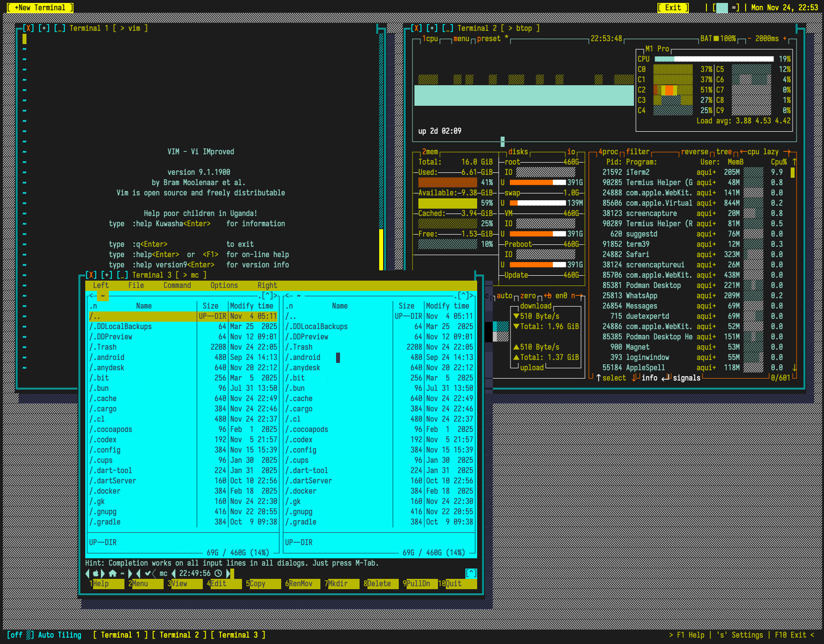Screen dimensions: 824x644
Task: Click the WhatsApp process row in btop
Action: tap(693, 296)
